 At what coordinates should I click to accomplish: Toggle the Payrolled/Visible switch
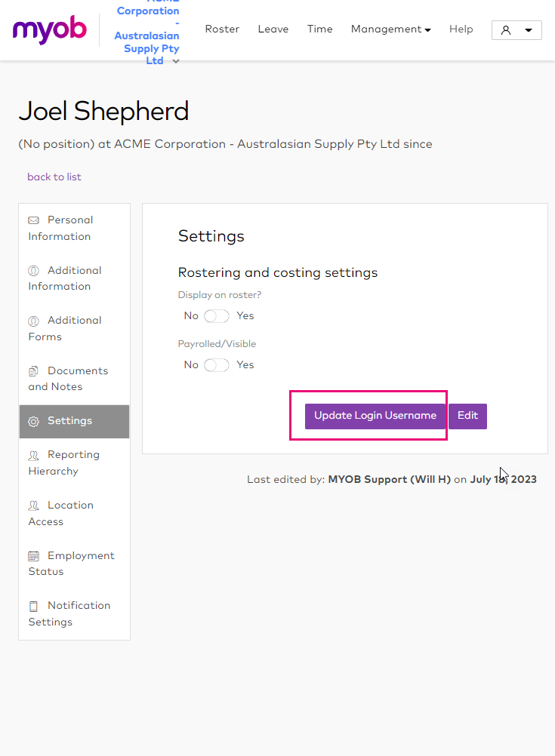217,365
